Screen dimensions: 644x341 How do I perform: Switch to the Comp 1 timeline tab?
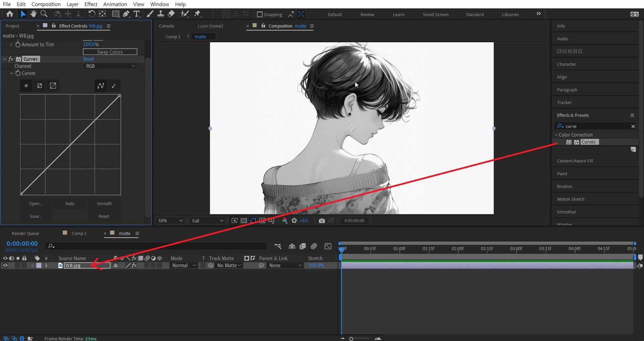[x=79, y=233]
